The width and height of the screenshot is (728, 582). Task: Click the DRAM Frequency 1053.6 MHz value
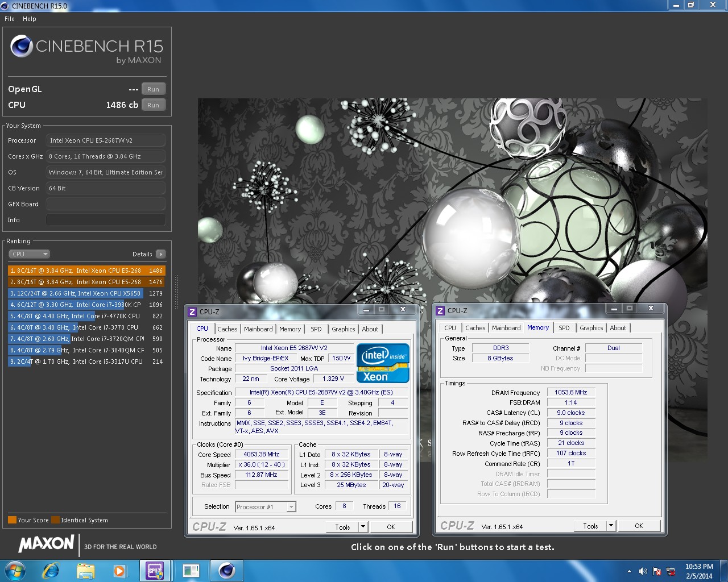571,392
